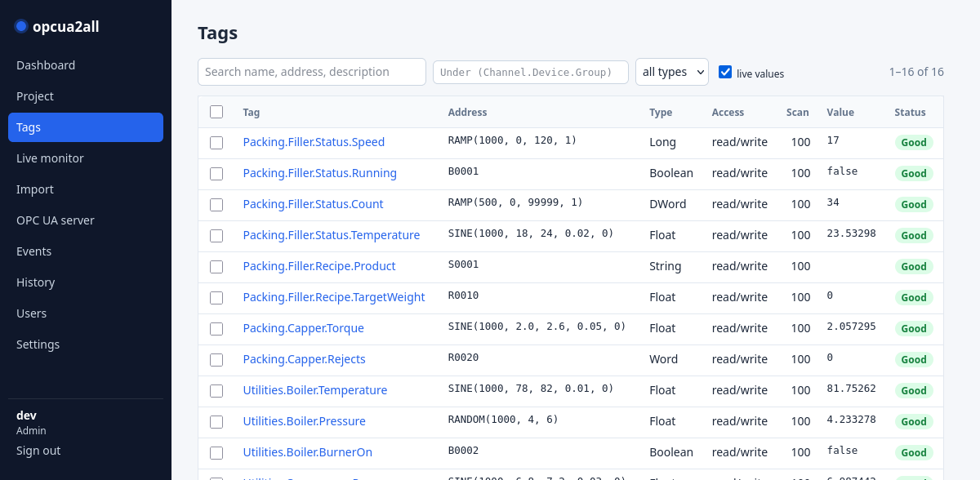Open the Packing.Filler.Recipe.Product tag
The image size is (980, 480).
coord(319,266)
